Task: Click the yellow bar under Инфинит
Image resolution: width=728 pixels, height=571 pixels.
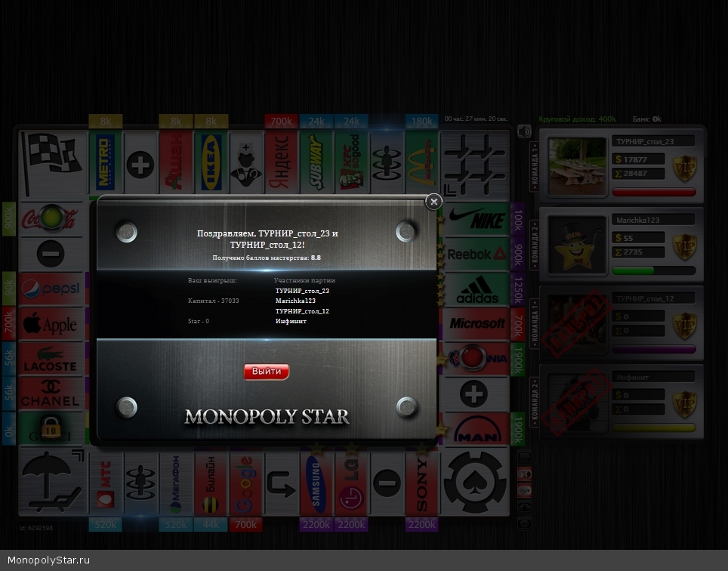Action: [x=654, y=427]
